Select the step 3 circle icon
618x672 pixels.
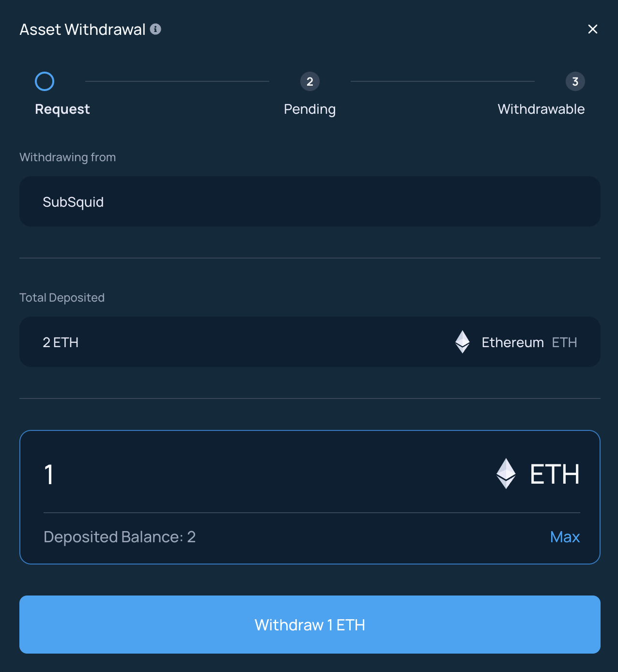point(575,81)
